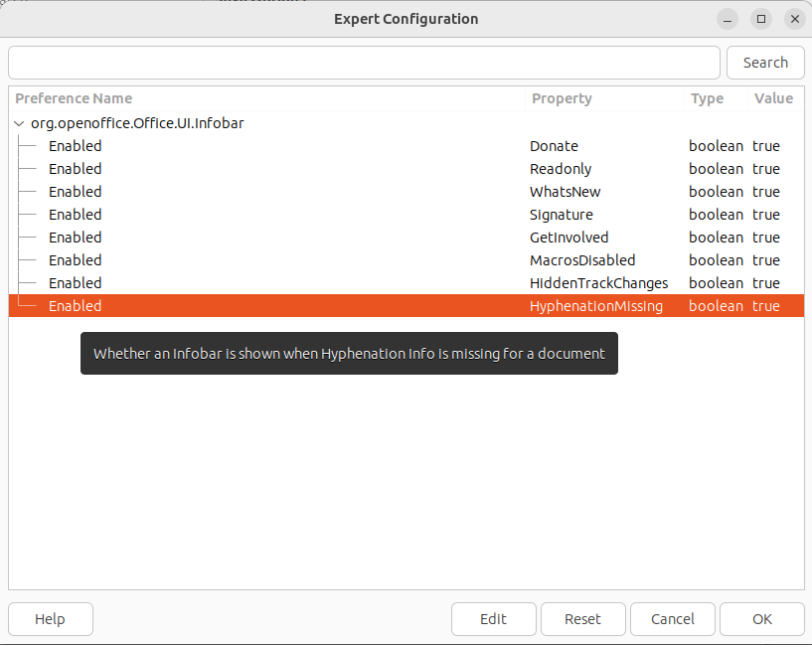Viewport: 812px width, 645px height.
Task: Click the highlighted HyphenationMissing row
Action: tap(595, 306)
